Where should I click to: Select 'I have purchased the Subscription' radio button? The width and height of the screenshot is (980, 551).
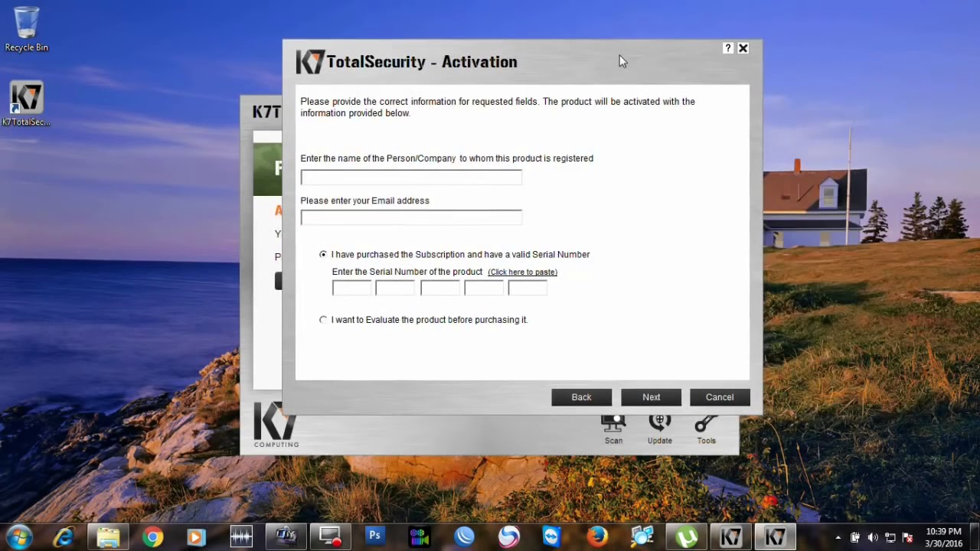coord(323,254)
